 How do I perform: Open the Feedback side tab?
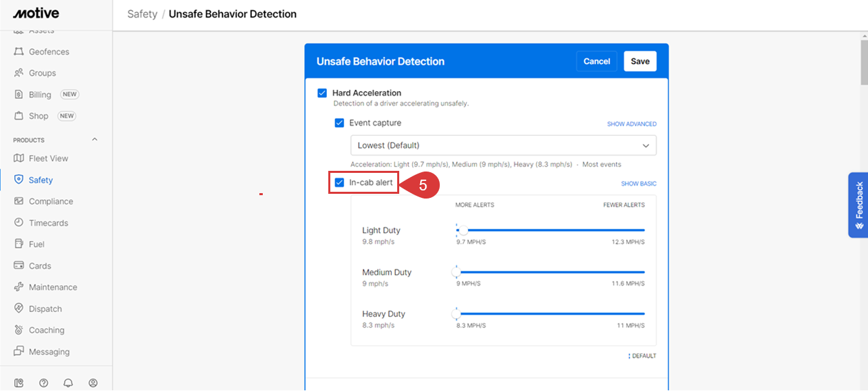pyautogui.click(x=858, y=205)
